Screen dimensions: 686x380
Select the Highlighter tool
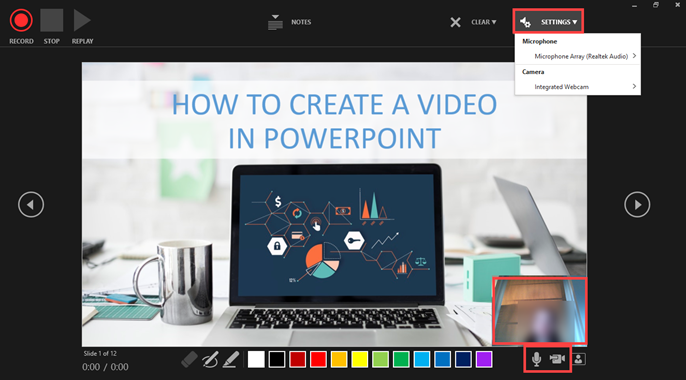click(231, 359)
